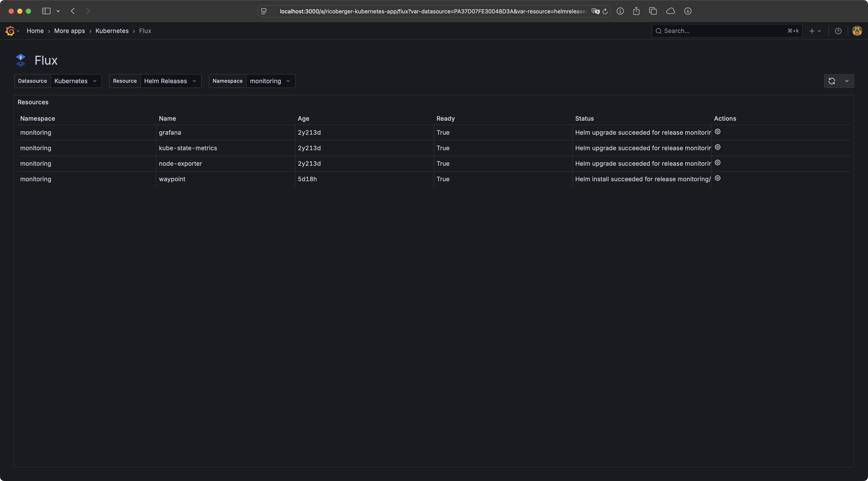The width and height of the screenshot is (868, 481).
Task: Open actions gear for kube-state-metrics row
Action: click(717, 147)
